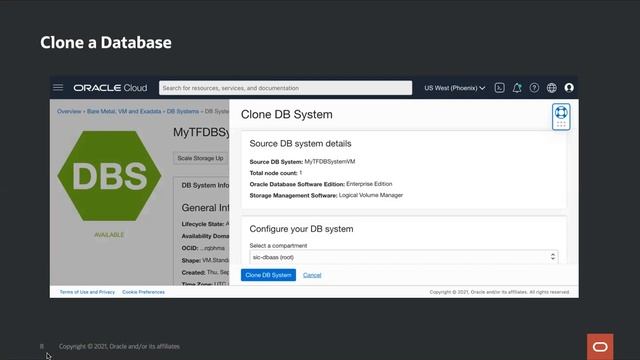Open the DB Systems breadcrumb link

(183, 111)
